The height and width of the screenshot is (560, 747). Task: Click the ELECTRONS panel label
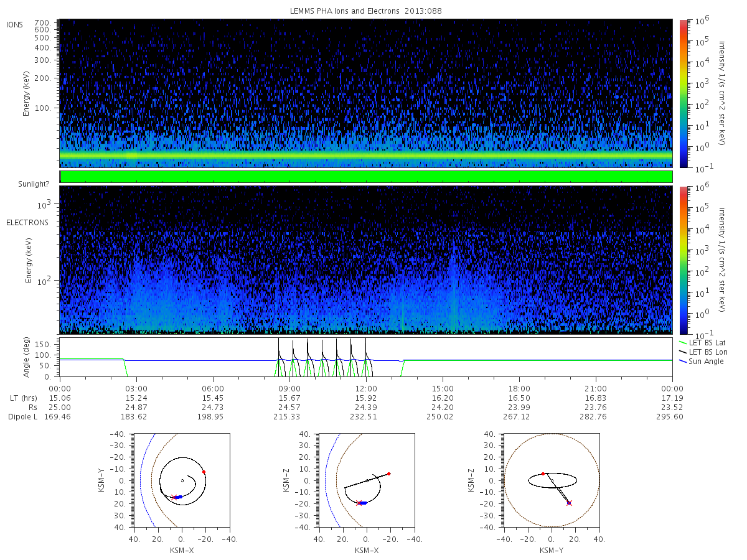[x=27, y=222]
